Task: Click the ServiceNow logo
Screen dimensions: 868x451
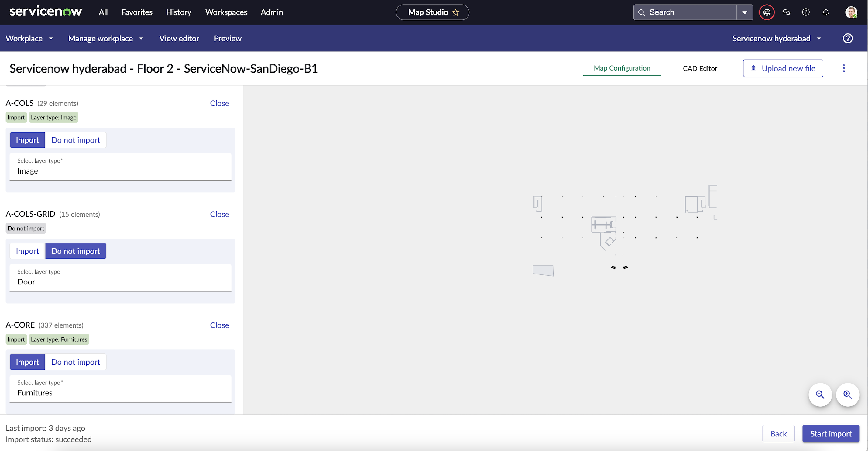Action: [46, 12]
